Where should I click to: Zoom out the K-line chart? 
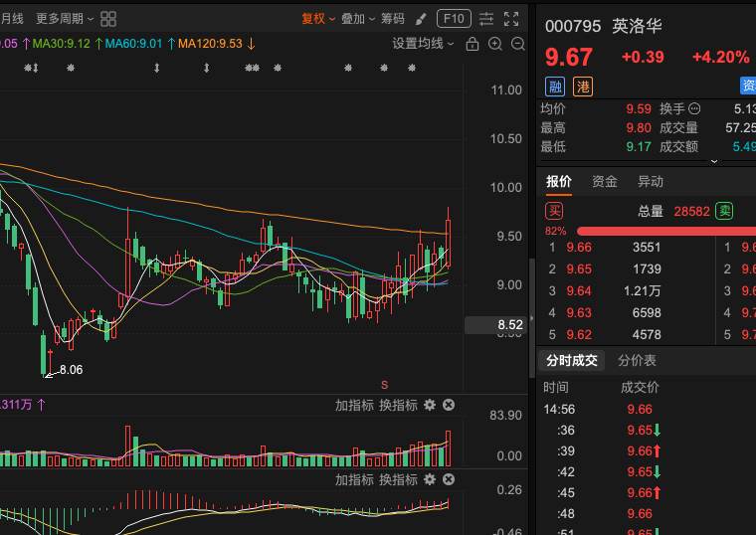(x=518, y=44)
